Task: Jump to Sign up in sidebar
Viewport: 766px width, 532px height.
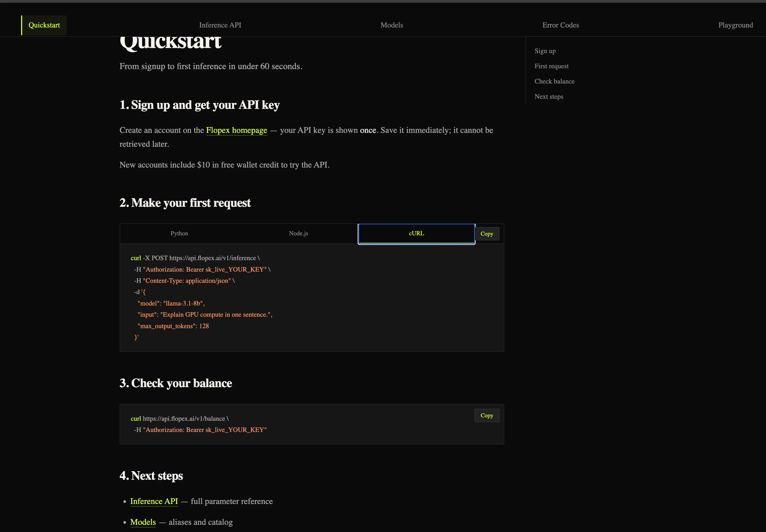Action: tap(545, 51)
